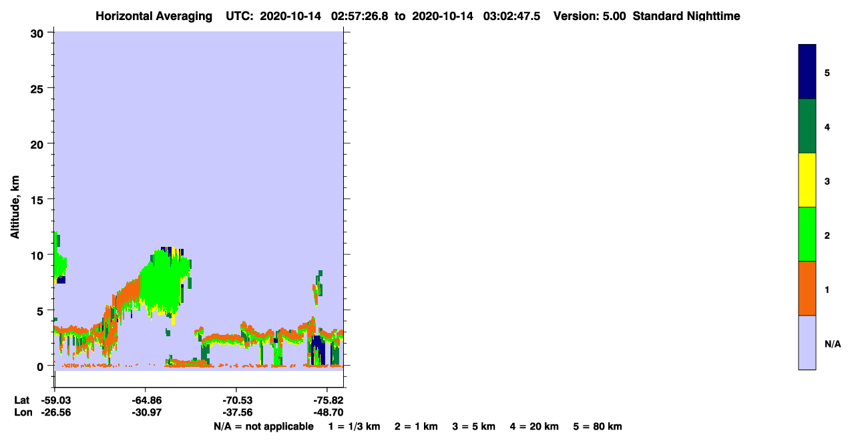Click the altitude tick label 0
868x445 pixels.
click(x=41, y=366)
